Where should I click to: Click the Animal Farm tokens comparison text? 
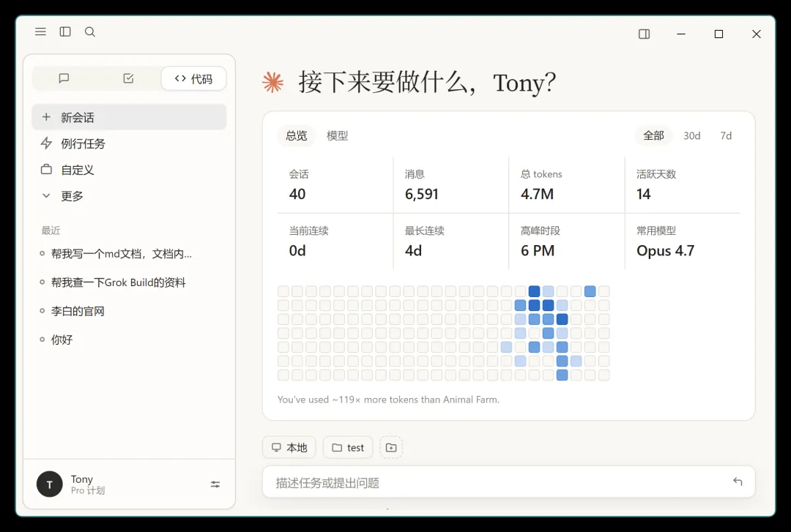388,400
